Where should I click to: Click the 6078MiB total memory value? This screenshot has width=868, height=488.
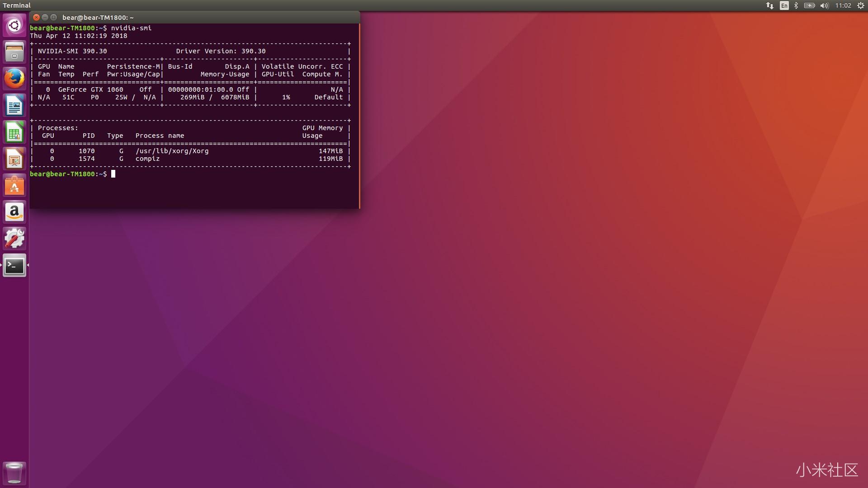click(x=235, y=97)
